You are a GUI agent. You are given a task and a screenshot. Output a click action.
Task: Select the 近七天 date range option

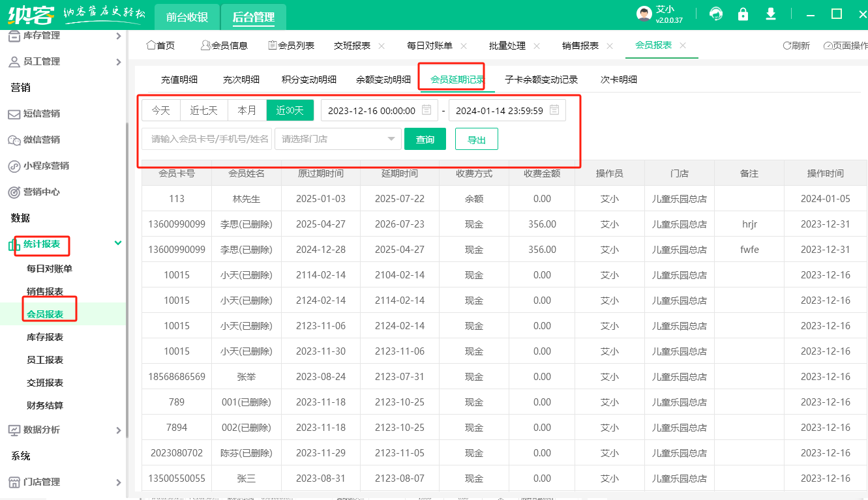(204, 110)
